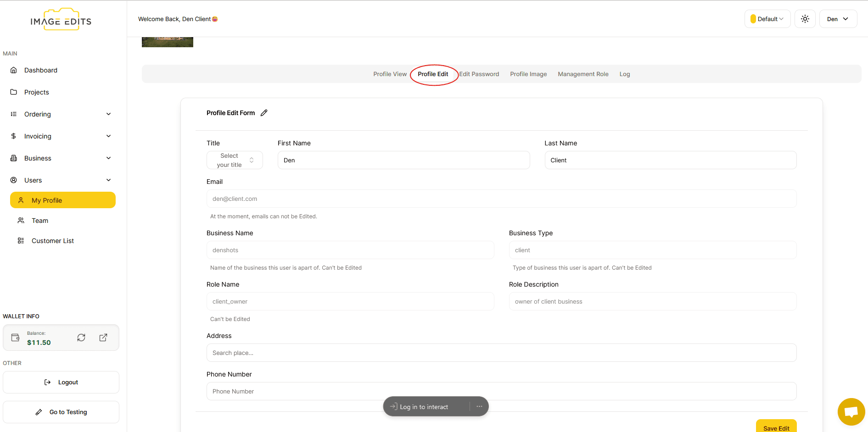868x432 pixels.
Task: Switch to the Edit Password tab
Action: pos(479,74)
